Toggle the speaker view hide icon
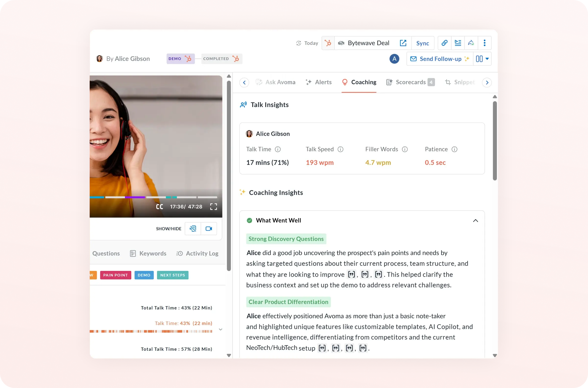Image resolution: width=588 pixels, height=388 pixels. tap(193, 229)
